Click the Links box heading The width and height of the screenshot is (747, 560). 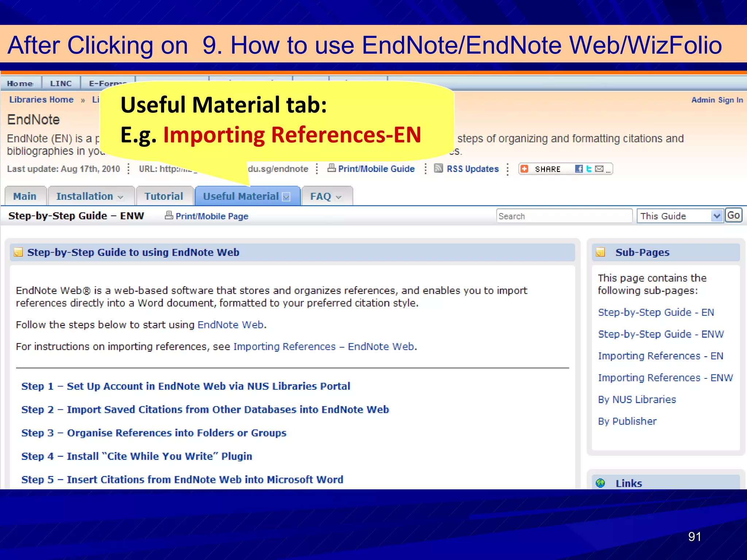click(628, 483)
